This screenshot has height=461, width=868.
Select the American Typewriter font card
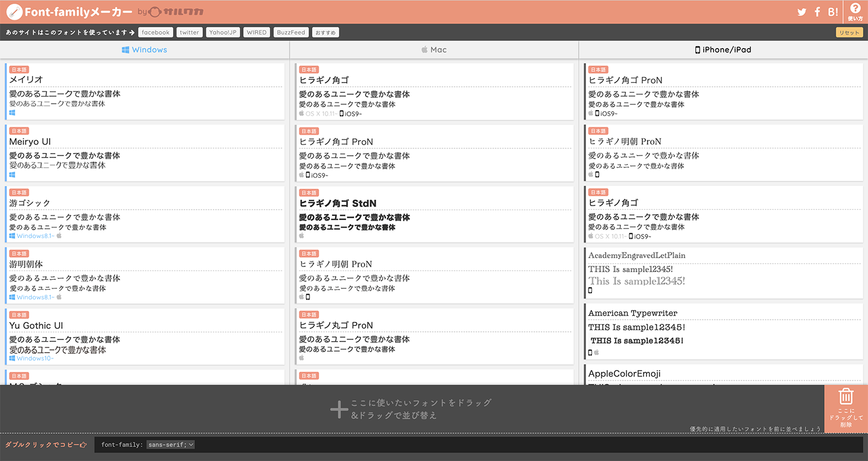[x=723, y=331]
